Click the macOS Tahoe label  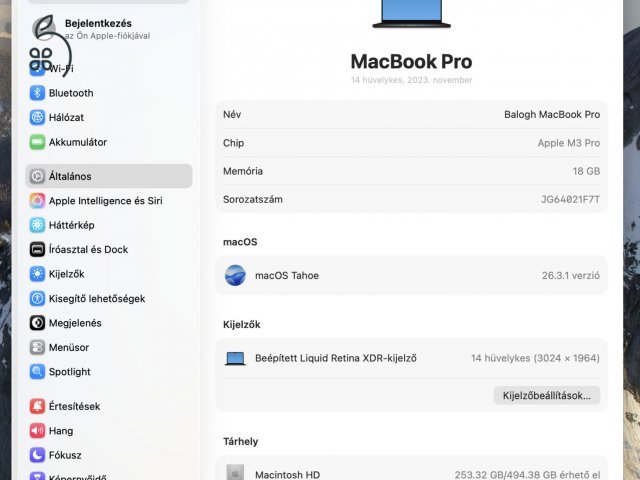(287, 276)
